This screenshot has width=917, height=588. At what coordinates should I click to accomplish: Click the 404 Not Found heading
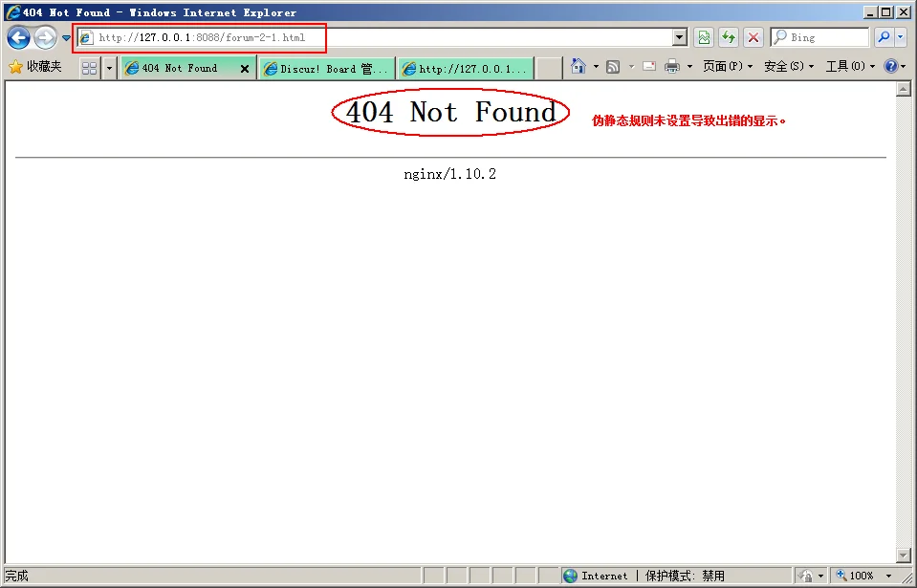coord(450,112)
